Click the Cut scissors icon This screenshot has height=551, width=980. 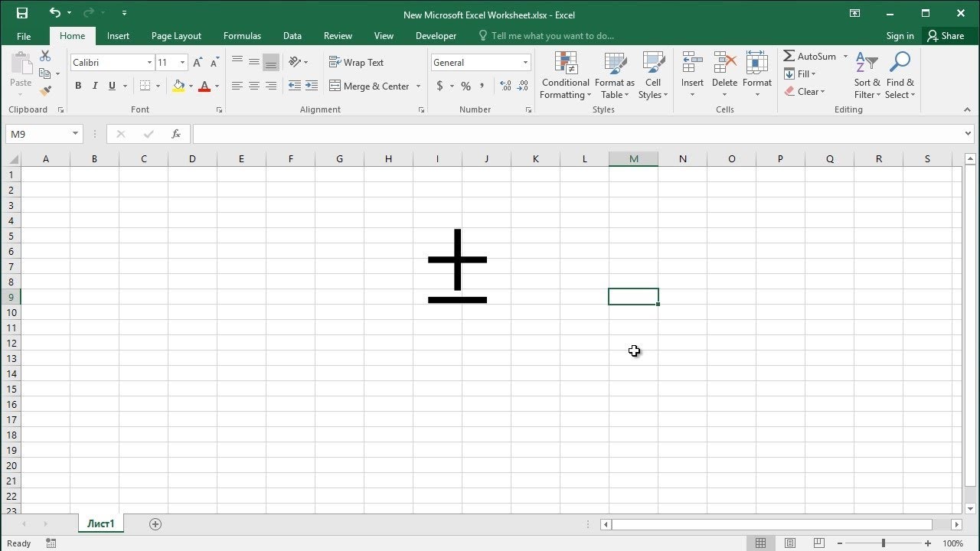pyautogui.click(x=45, y=56)
